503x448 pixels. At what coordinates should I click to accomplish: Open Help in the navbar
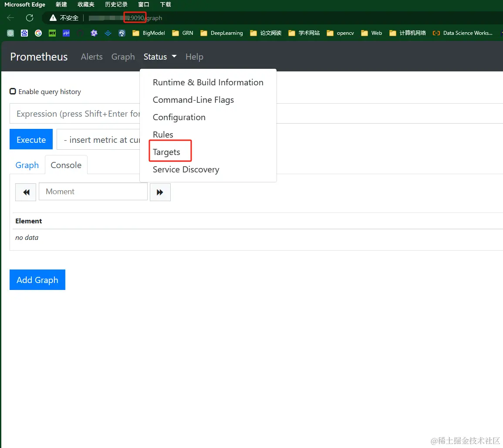(x=194, y=57)
